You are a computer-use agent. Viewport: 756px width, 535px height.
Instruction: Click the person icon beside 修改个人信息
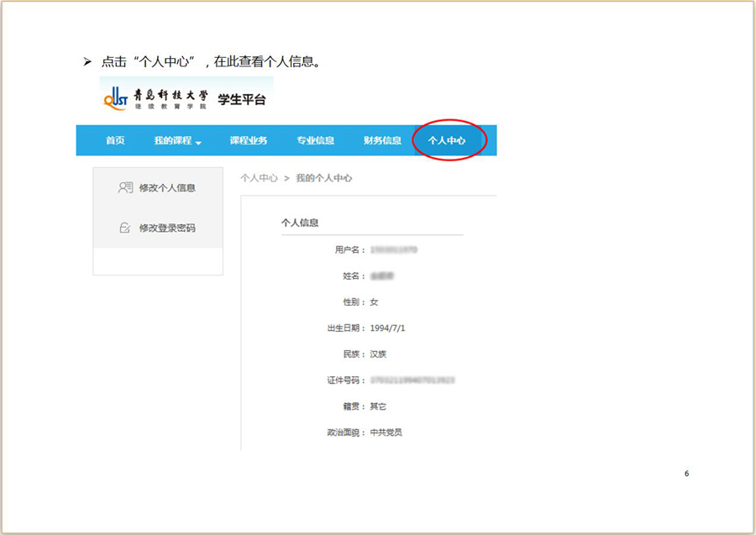125,187
